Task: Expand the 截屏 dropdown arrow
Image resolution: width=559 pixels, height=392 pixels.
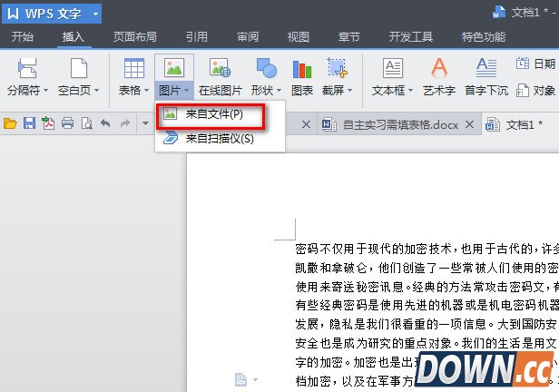Action: (x=349, y=91)
